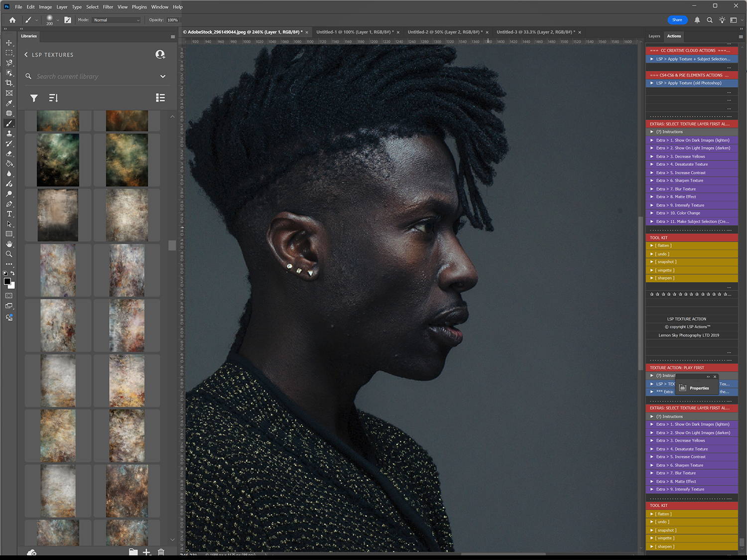This screenshot has width=747, height=560.
Task: Select the Eraser tool
Action: click(x=9, y=153)
